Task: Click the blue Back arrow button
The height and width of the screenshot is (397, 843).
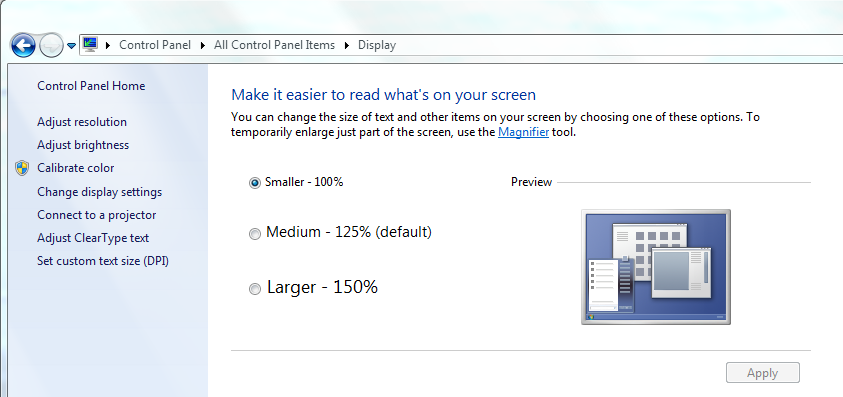Action: pyautogui.click(x=23, y=46)
